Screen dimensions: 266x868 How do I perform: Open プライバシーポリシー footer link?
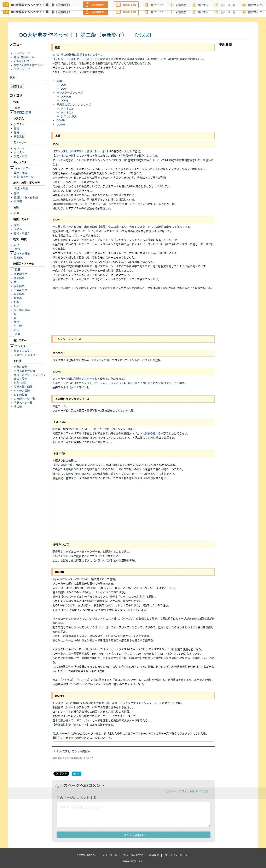tap(177, 855)
